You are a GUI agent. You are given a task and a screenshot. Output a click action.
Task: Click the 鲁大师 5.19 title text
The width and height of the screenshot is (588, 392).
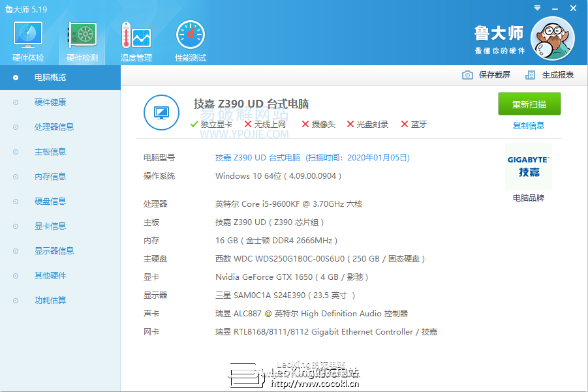click(x=26, y=9)
